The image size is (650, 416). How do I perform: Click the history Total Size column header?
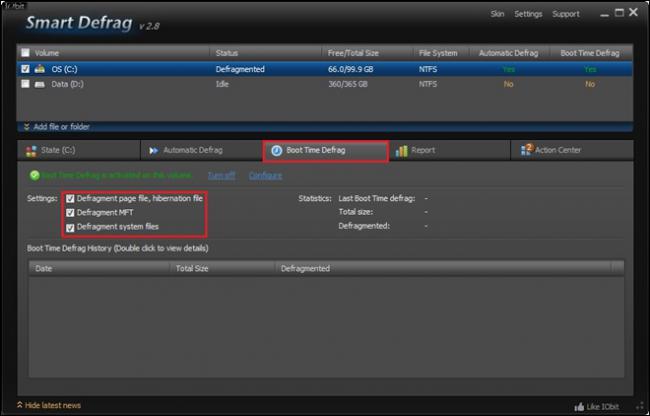tap(192, 268)
